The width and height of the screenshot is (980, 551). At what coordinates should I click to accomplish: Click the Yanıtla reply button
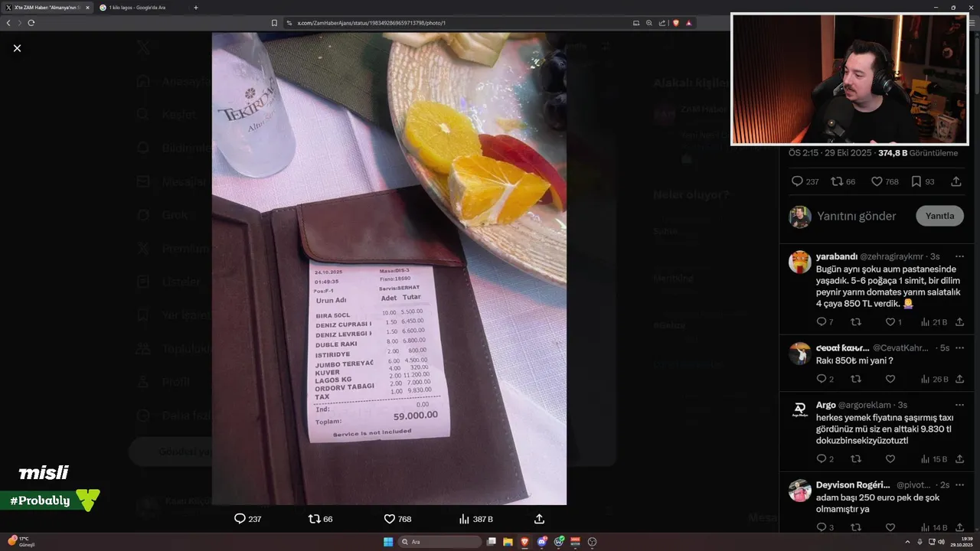[939, 216]
